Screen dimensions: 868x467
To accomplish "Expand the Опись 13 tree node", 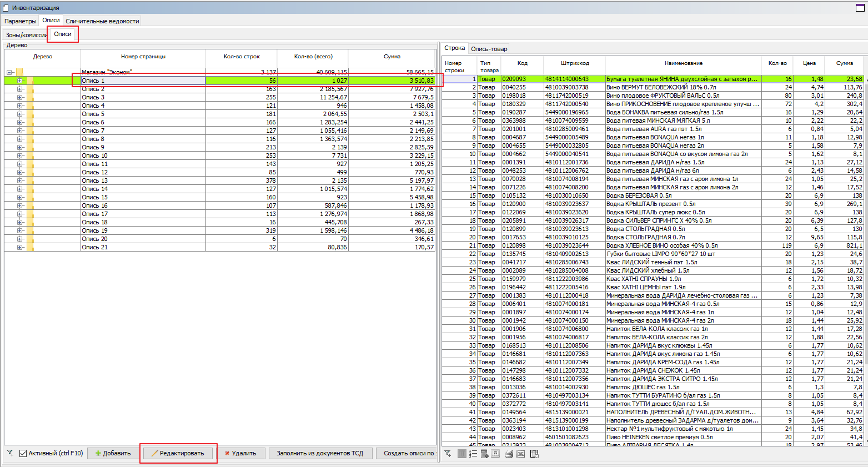I will click(19, 180).
